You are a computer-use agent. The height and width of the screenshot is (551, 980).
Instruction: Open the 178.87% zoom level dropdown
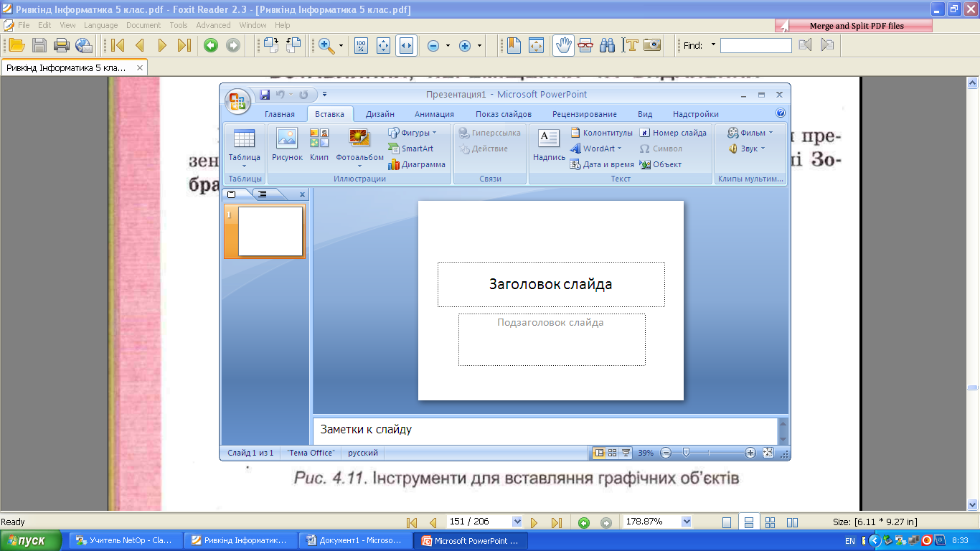click(x=687, y=522)
